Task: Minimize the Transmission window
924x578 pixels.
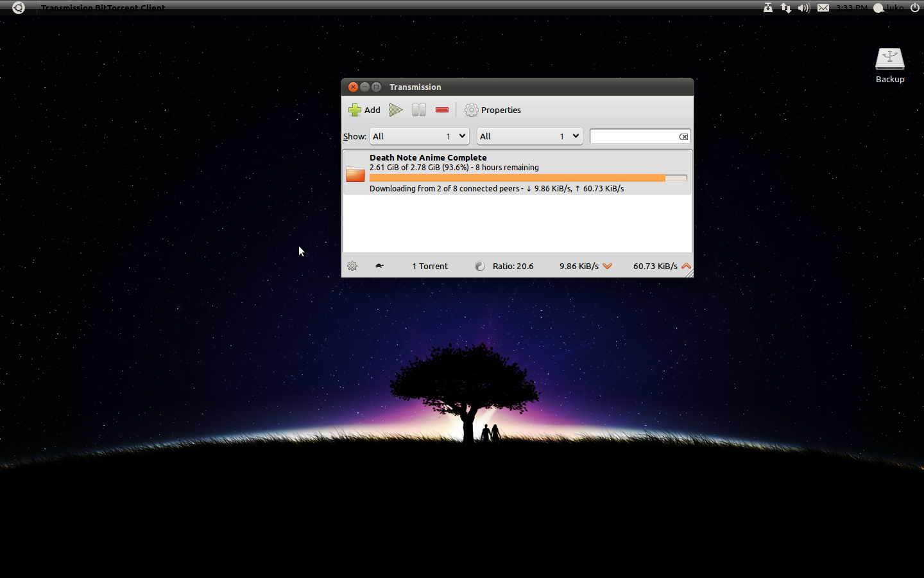Action: [x=364, y=87]
